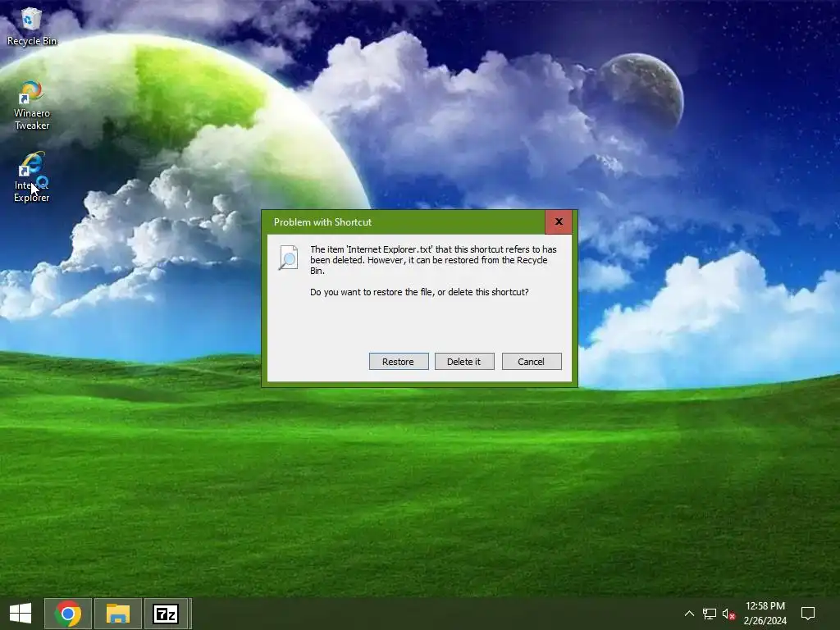Show hidden system tray icons

(x=689, y=614)
